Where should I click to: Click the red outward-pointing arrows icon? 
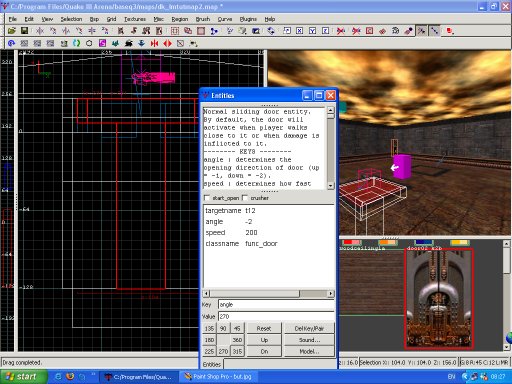coord(168,43)
